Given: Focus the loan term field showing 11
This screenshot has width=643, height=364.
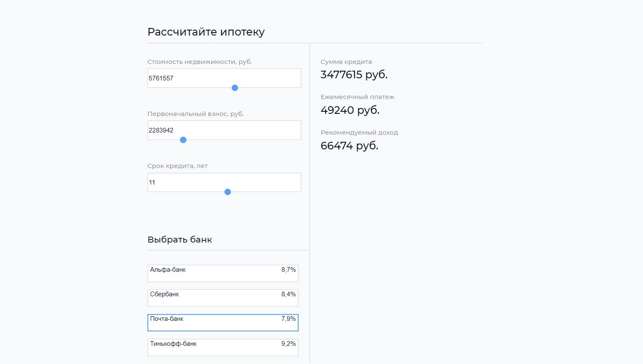Looking at the screenshot, I should [224, 182].
